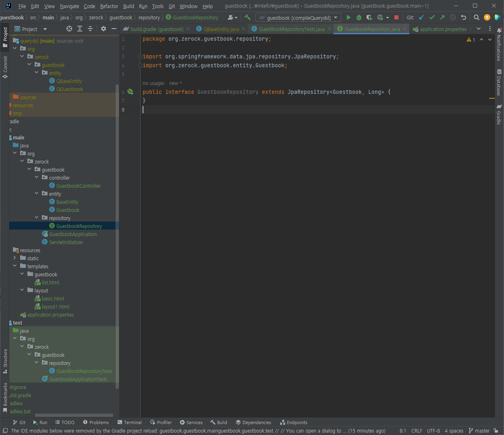Open the Profiler tool window

pyautogui.click(x=161, y=423)
